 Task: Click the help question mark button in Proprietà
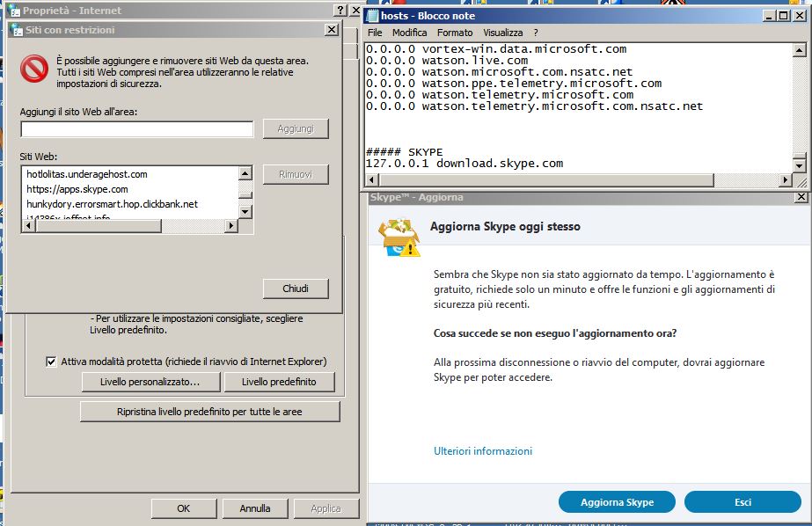click(340, 11)
